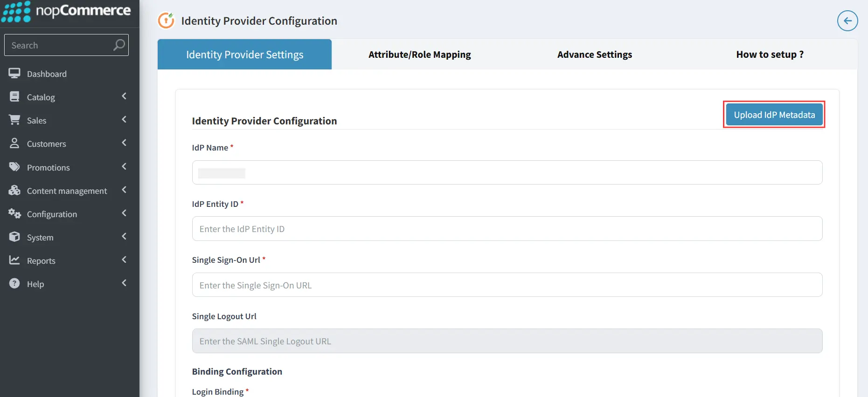
Task: Click the Content management cubes icon
Action: pos(14,190)
